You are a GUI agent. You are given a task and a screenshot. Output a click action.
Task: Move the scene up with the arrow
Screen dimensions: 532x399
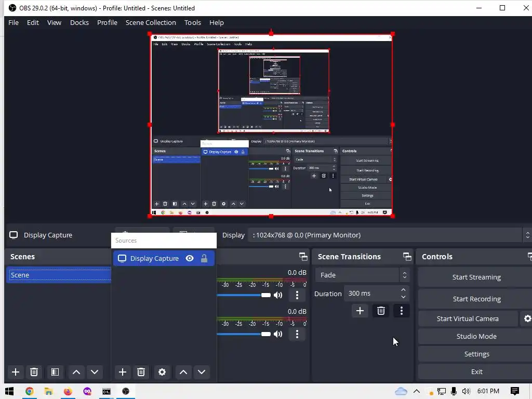point(76,372)
